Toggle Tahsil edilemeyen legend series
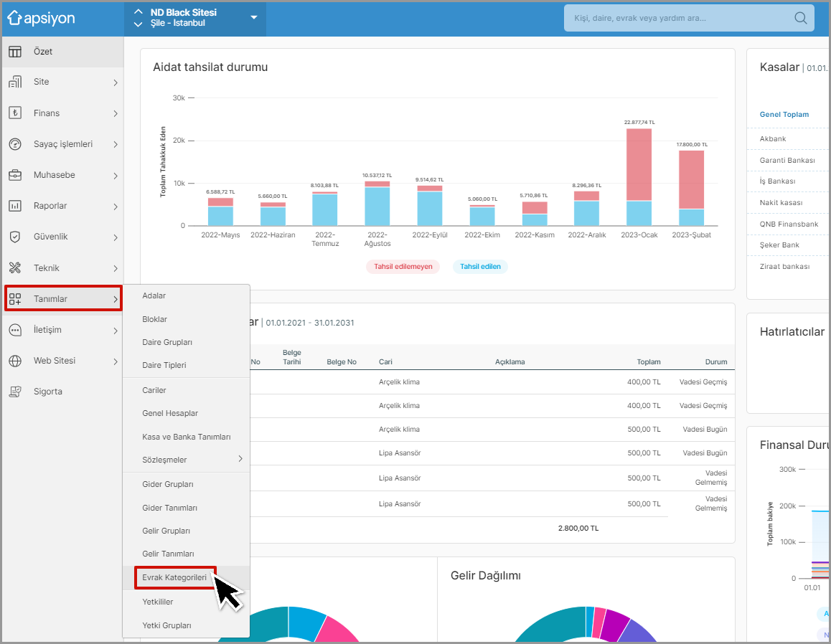831x644 pixels. [x=403, y=266]
